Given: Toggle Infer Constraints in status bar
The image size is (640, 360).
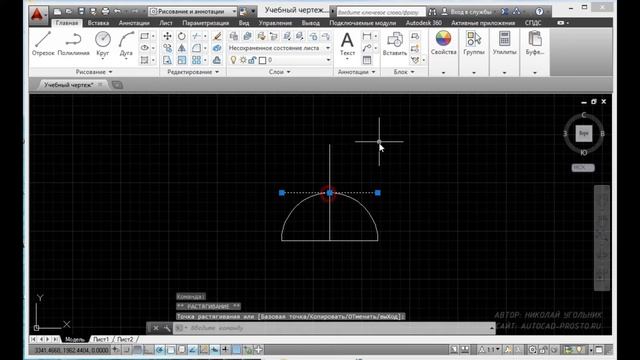Looking at the screenshot, I should (x=116, y=350).
